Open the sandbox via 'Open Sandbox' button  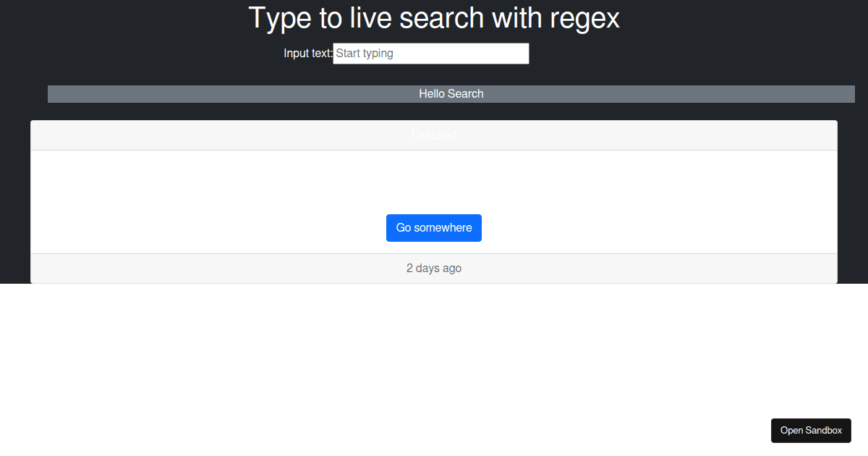(811, 430)
